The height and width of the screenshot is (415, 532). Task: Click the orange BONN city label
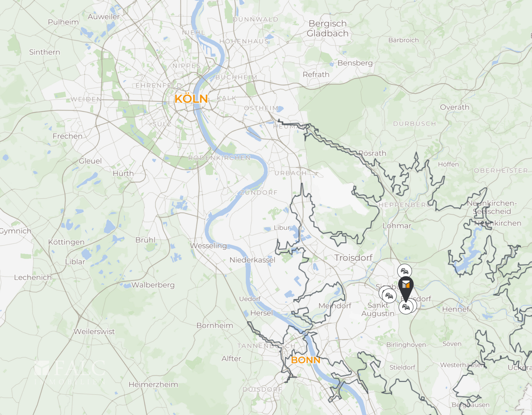306,360
